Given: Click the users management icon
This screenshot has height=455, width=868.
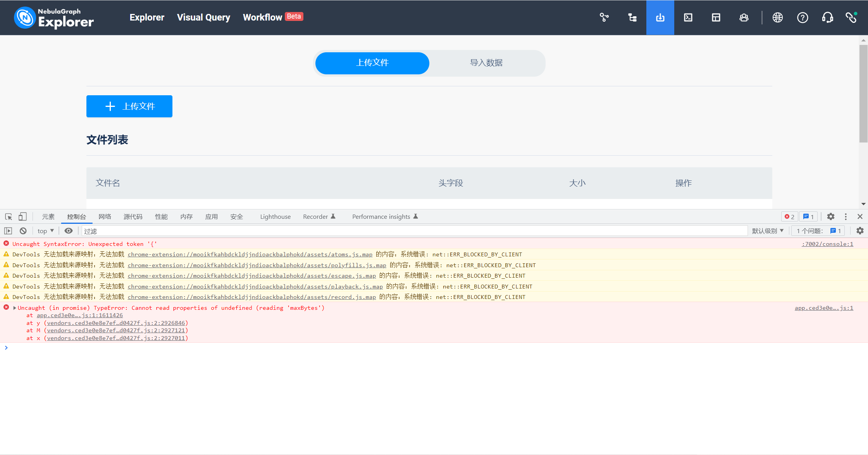Looking at the screenshot, I should click(743, 17).
